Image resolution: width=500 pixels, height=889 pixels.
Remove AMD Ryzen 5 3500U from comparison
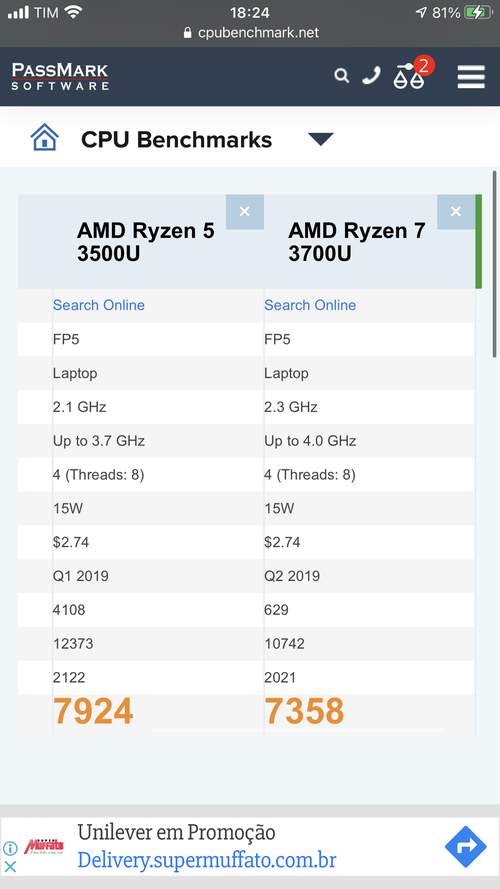pos(245,212)
